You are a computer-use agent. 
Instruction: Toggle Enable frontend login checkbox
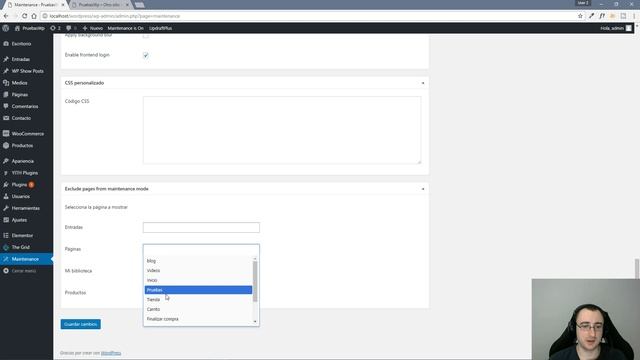tap(146, 55)
